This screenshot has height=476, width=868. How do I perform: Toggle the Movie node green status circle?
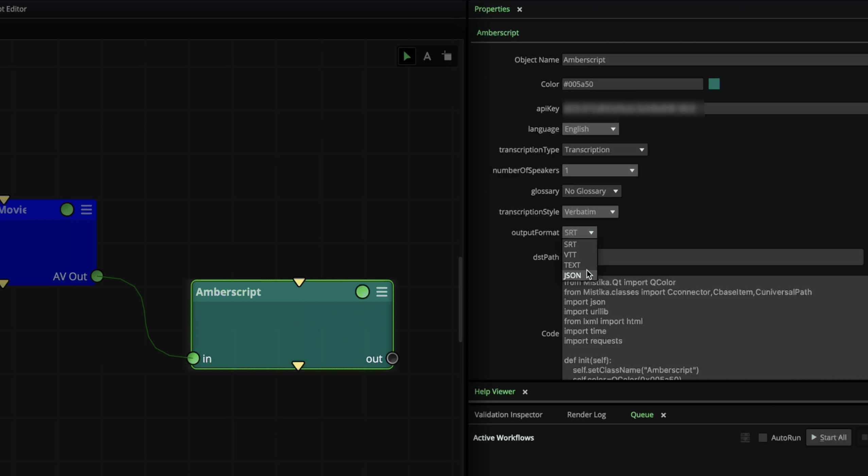[x=67, y=209]
